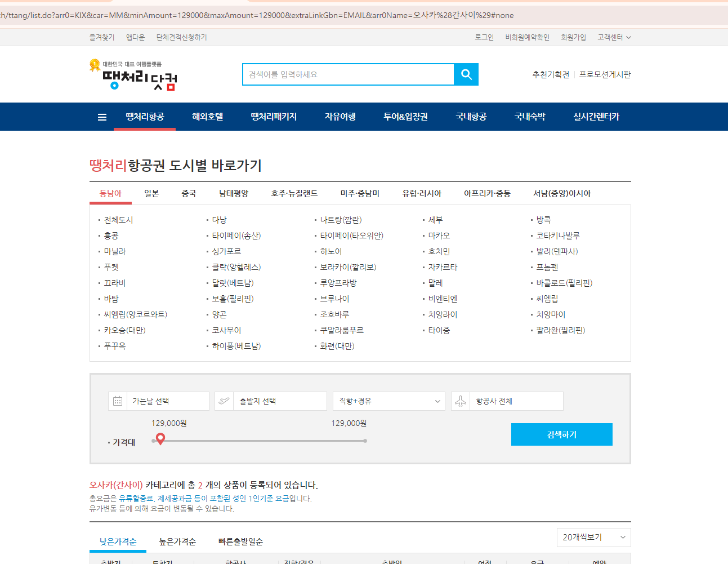Click the search magnifier icon button
The image size is (728, 564).
[x=466, y=74]
